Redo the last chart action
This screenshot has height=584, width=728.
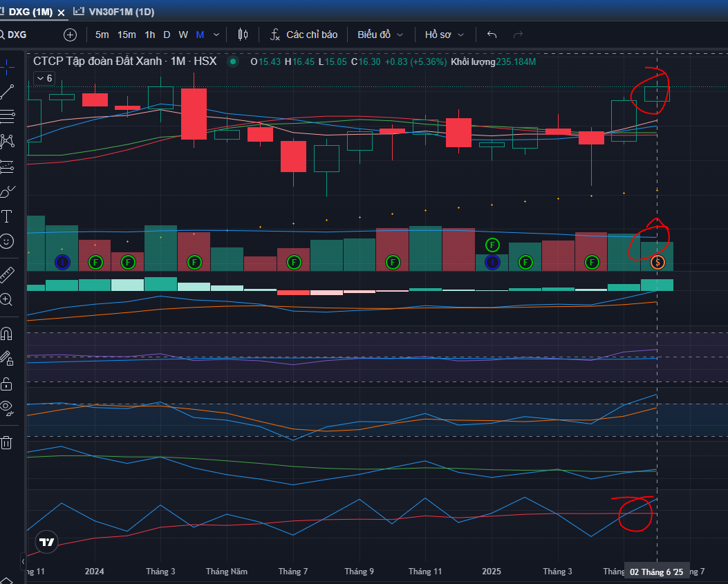(518, 35)
